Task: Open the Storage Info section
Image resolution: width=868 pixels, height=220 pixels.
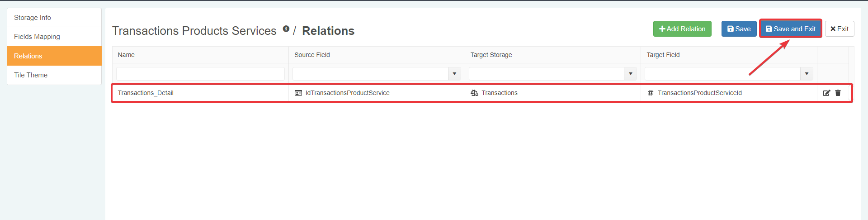Action: tap(33, 18)
